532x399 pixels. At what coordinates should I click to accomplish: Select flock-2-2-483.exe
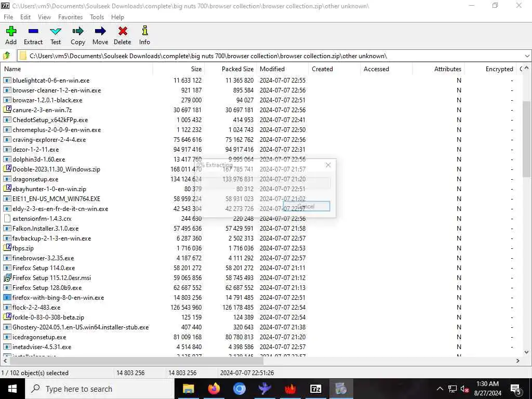tap(36, 308)
